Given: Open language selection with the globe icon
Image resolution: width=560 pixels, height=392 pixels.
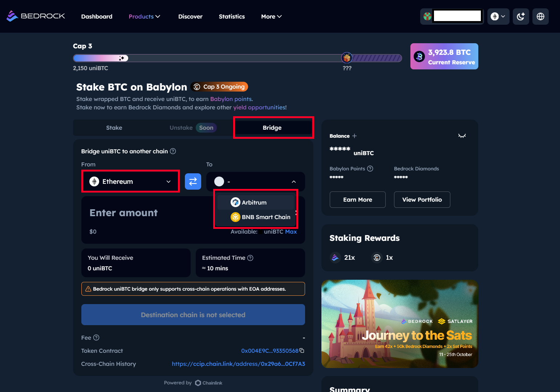Looking at the screenshot, I should pos(540,16).
